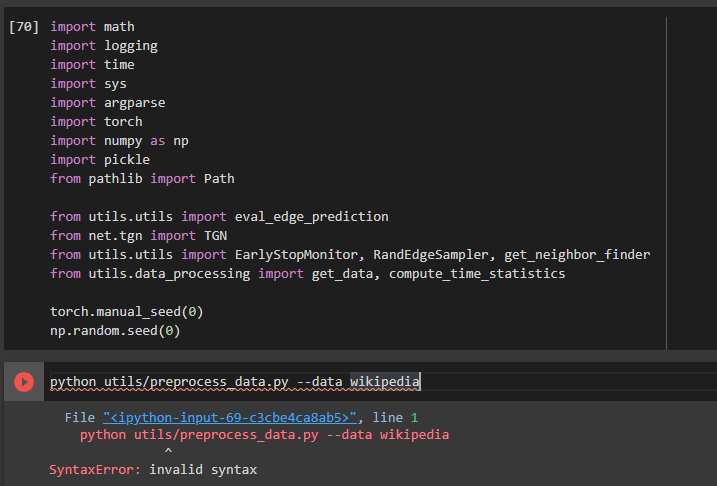
Task: Click the 'from pathlib import Path' line
Action: pos(142,178)
